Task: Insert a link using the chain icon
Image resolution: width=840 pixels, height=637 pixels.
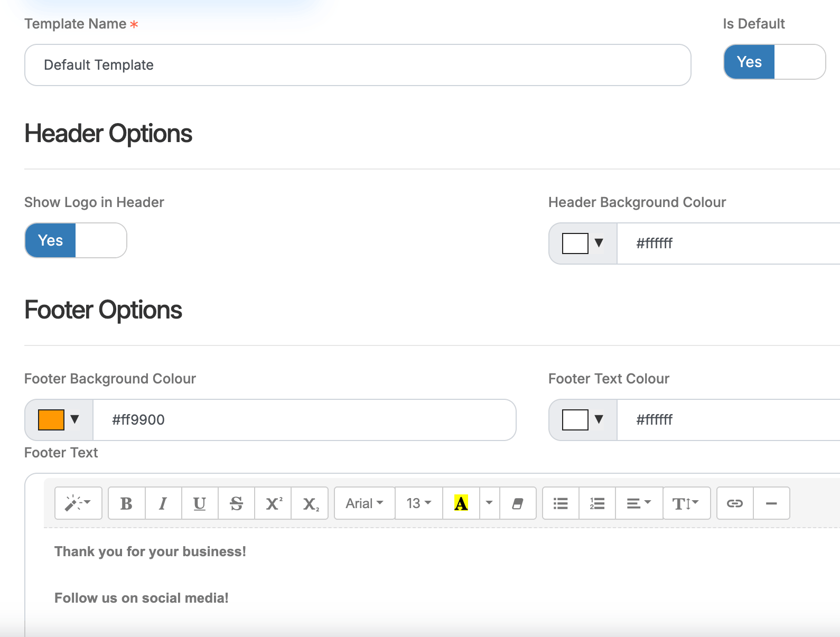Action: tap(735, 503)
